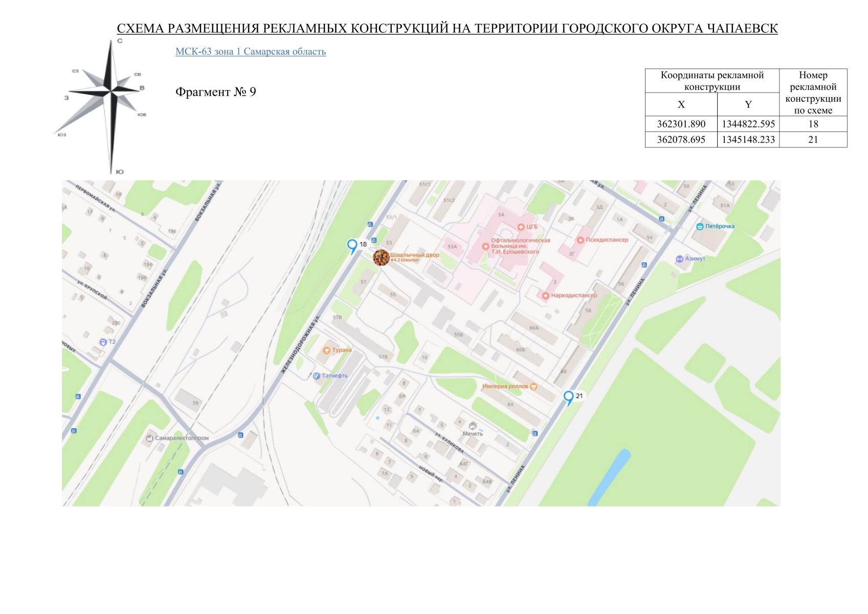
Task: Click map pin number 18
Action: (352, 246)
